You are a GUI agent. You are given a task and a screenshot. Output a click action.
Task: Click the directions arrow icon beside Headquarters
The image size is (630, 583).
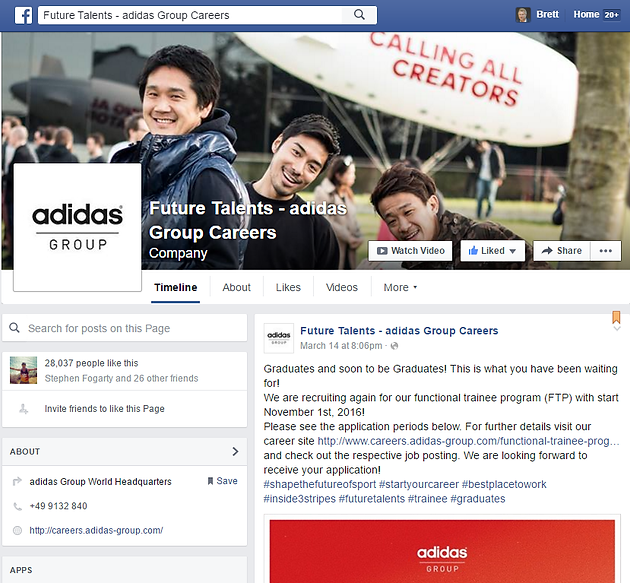(x=17, y=481)
